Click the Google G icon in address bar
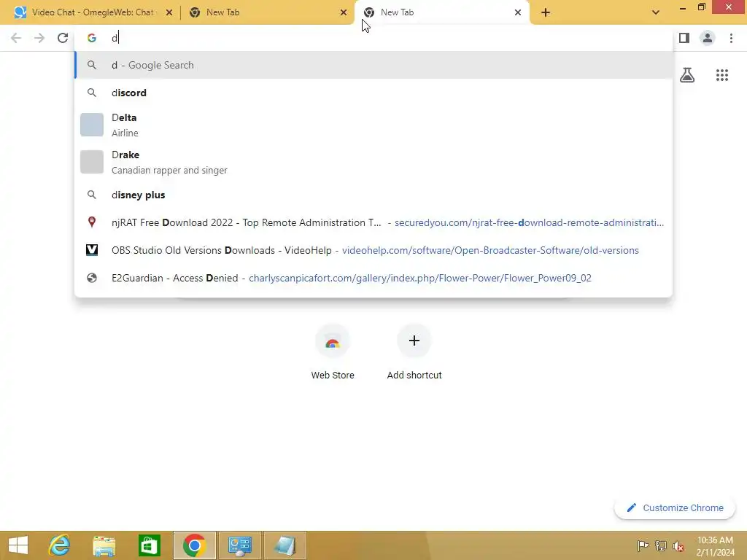Viewport: 747px width, 560px height. (92, 38)
